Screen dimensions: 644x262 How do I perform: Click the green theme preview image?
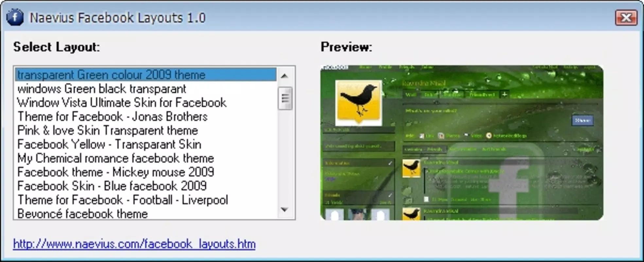pyautogui.click(x=462, y=142)
